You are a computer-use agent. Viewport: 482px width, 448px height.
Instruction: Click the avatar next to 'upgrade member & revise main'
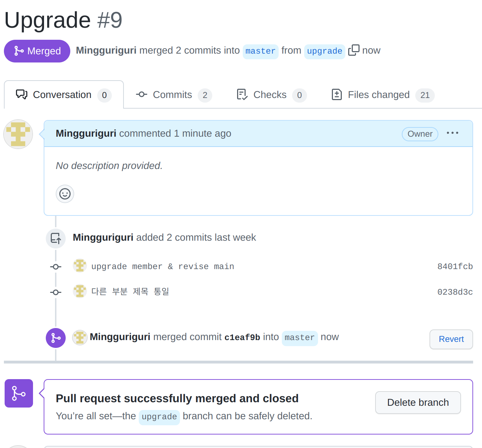pyautogui.click(x=80, y=266)
